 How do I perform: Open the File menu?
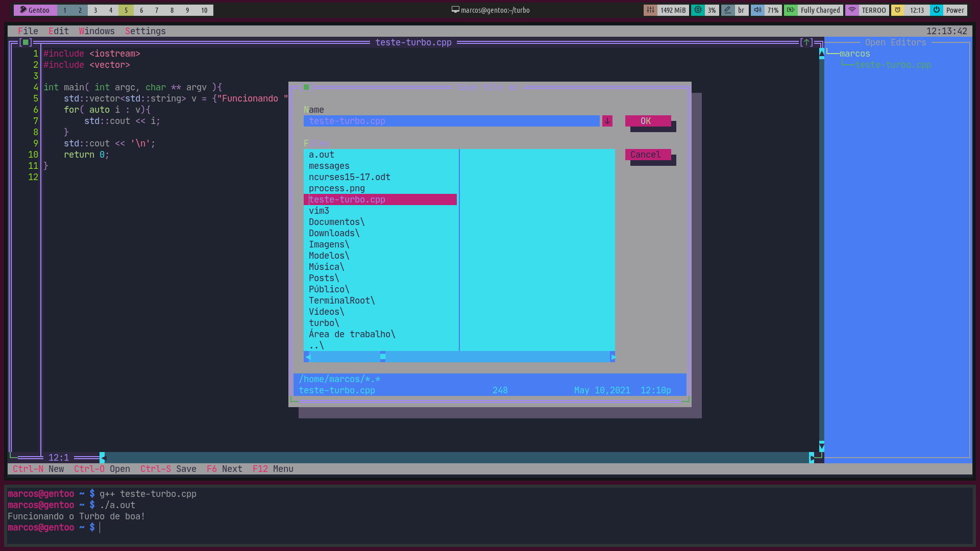(x=28, y=31)
